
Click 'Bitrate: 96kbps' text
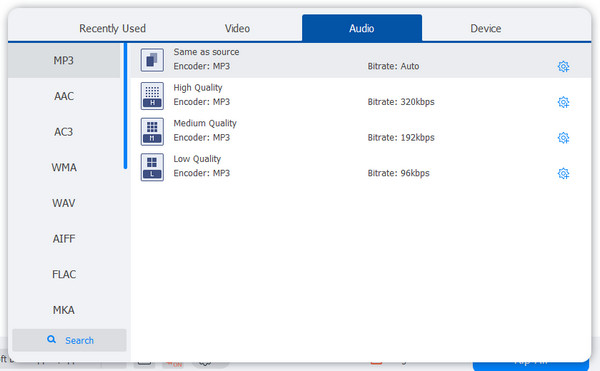tap(398, 173)
